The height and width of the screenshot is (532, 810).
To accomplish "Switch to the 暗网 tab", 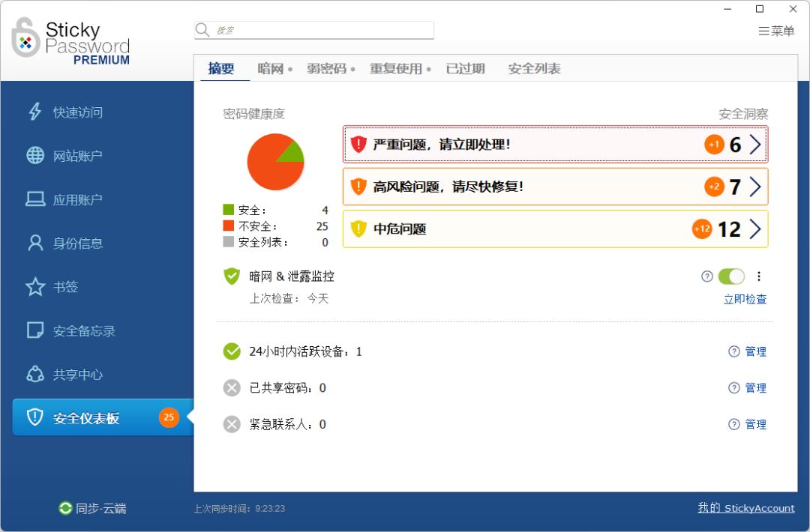I will click(x=274, y=68).
